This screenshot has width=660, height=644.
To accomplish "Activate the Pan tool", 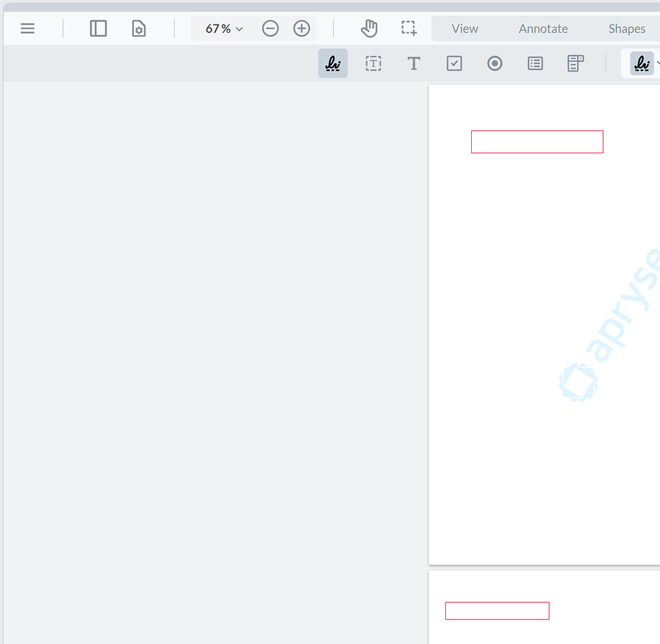I will [369, 28].
